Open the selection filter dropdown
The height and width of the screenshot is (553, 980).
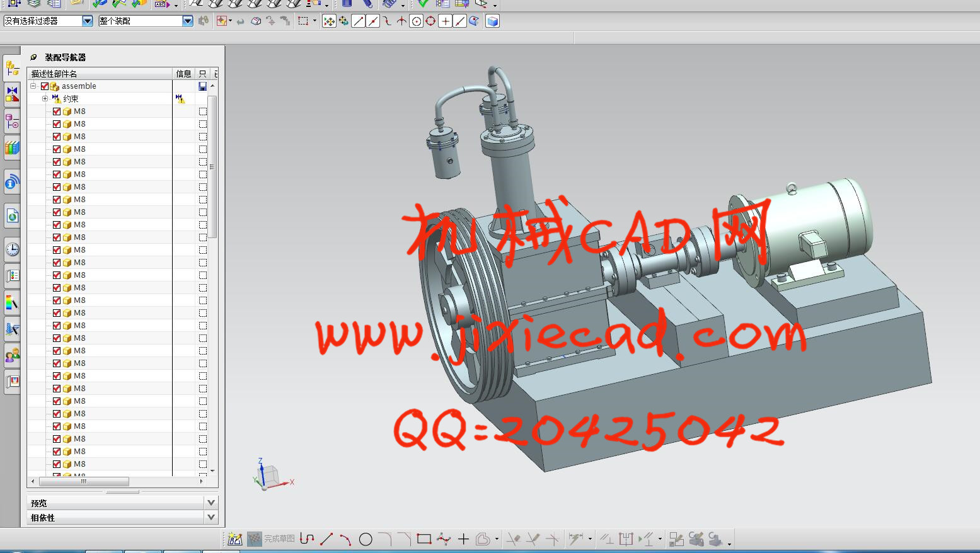88,21
